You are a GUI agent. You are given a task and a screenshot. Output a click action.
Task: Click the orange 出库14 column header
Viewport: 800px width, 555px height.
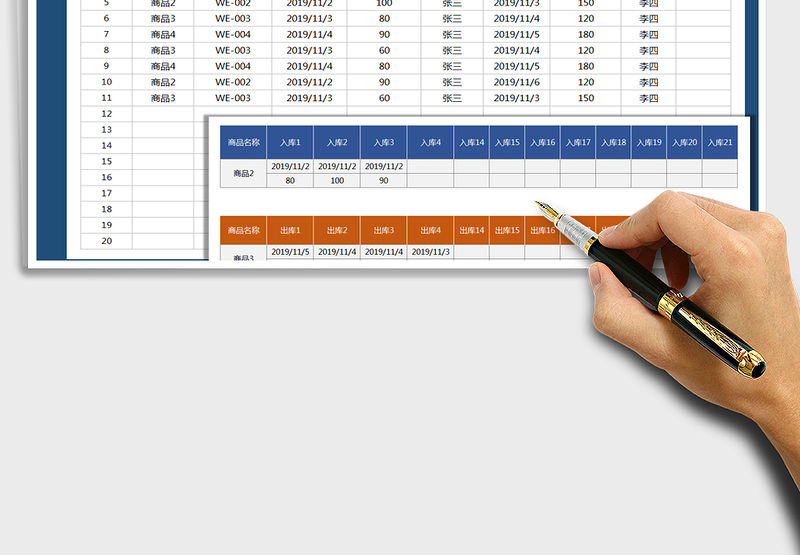471,230
